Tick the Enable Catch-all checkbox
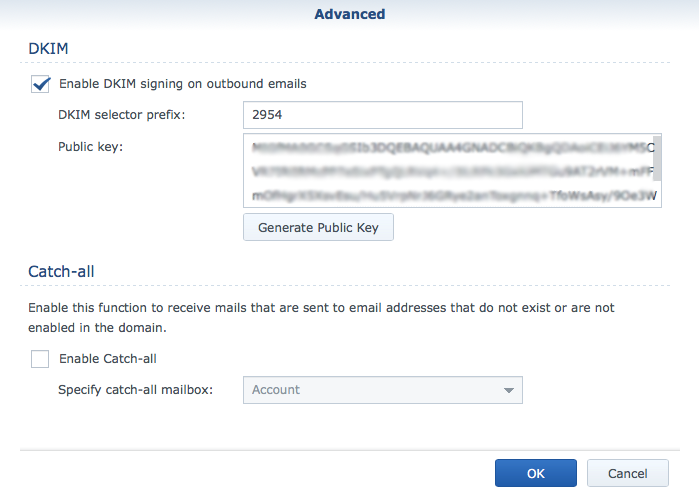Screen dimensions: 699x494 (x=40, y=359)
